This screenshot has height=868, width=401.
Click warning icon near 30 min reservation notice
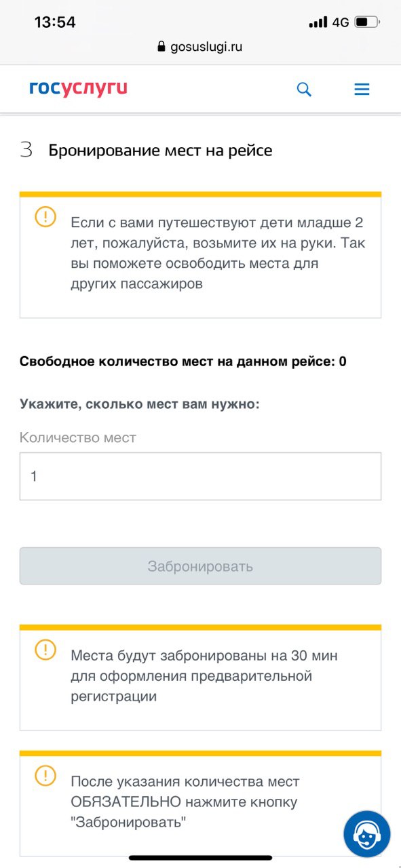tap(45, 650)
